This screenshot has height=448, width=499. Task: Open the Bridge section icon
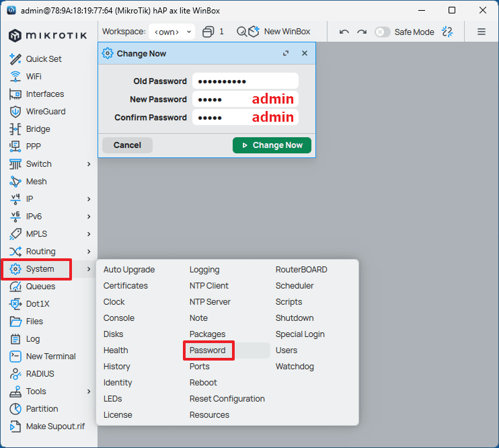pos(15,129)
